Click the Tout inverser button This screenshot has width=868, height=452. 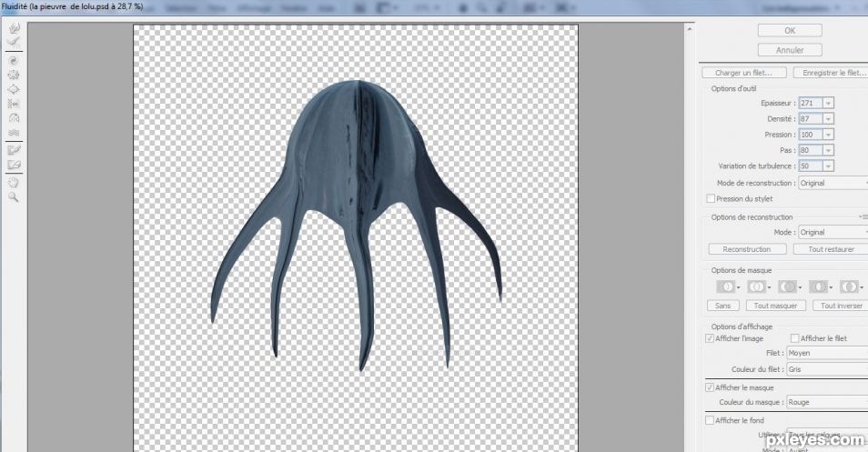tap(841, 306)
